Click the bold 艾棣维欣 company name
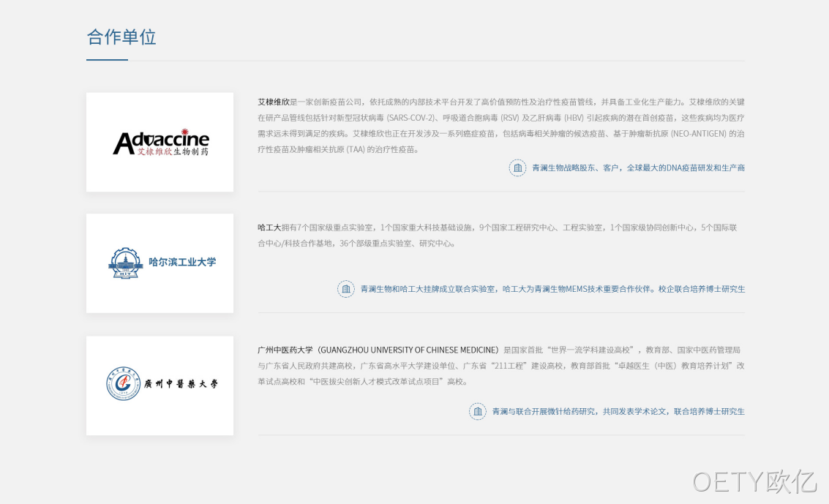The height and width of the screenshot is (504, 829). (x=274, y=102)
